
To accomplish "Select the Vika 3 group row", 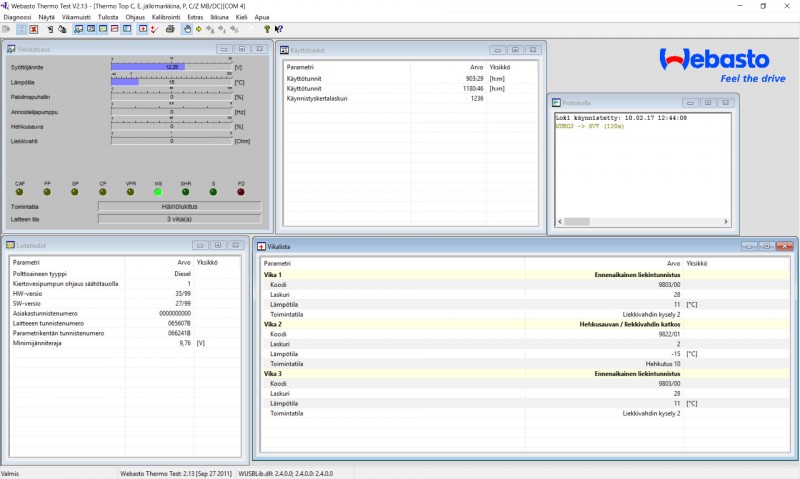I will tap(272, 373).
